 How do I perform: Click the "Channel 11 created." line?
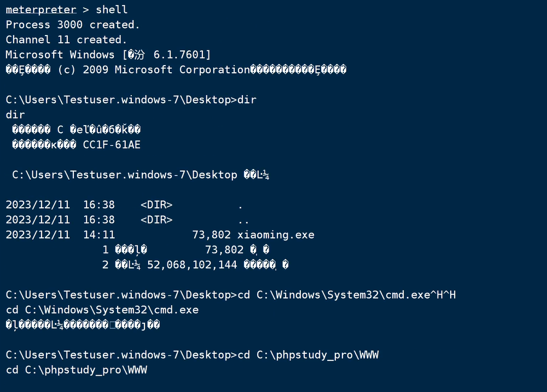[x=66, y=40]
